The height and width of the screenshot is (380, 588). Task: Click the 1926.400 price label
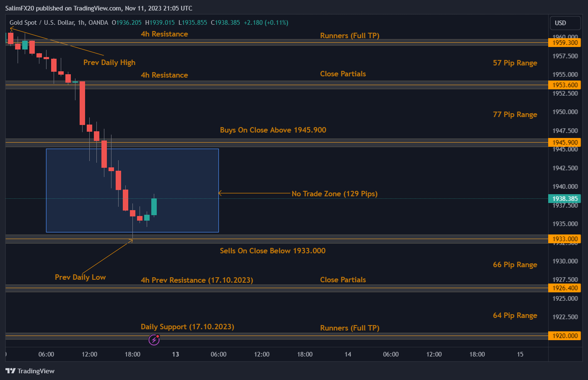tap(565, 288)
